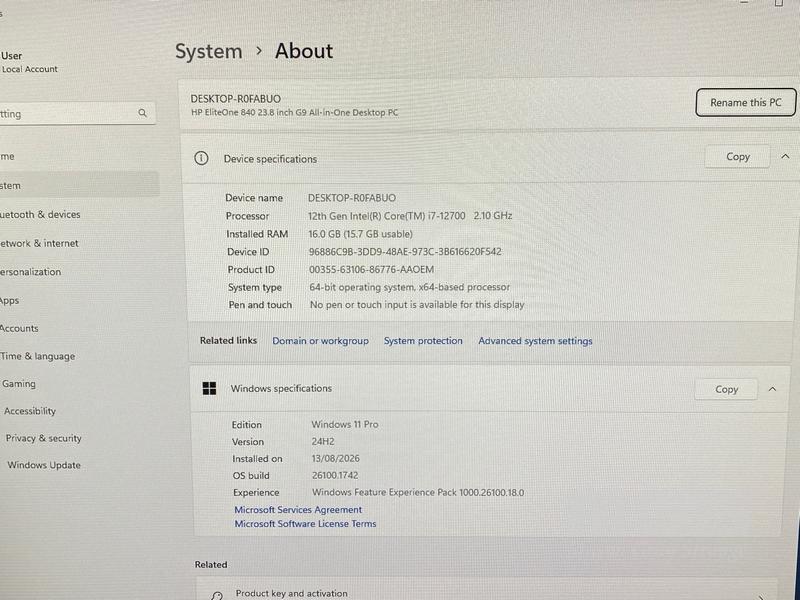Select the No pen or touch input text
This screenshot has height=600, width=800.
417,305
